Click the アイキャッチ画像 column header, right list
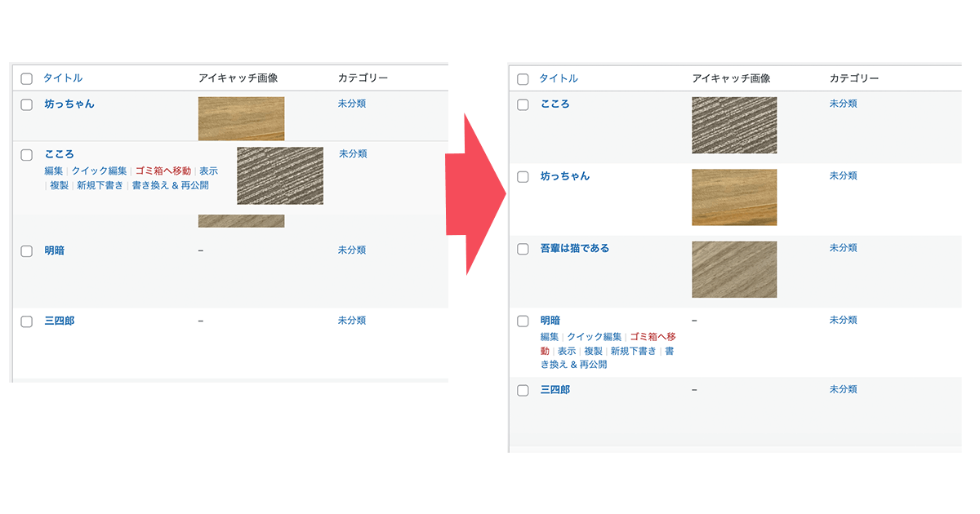The height and width of the screenshot is (514, 980). tap(731, 78)
